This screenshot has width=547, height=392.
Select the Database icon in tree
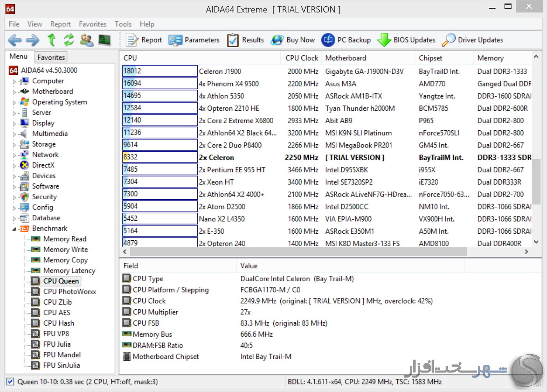(x=25, y=218)
